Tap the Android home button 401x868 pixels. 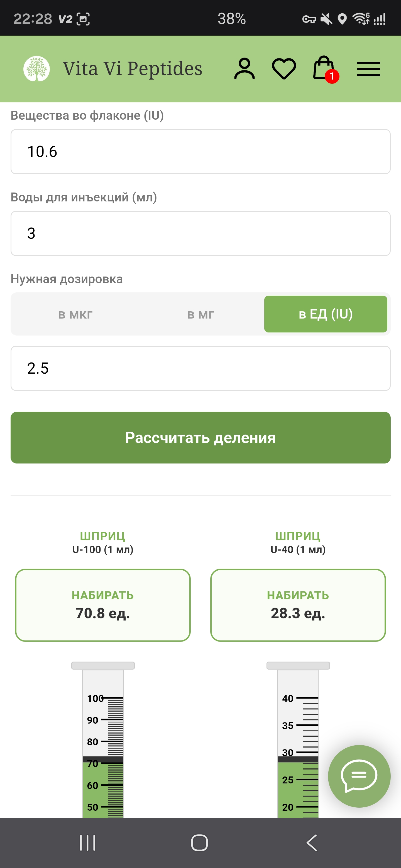pyautogui.click(x=200, y=843)
